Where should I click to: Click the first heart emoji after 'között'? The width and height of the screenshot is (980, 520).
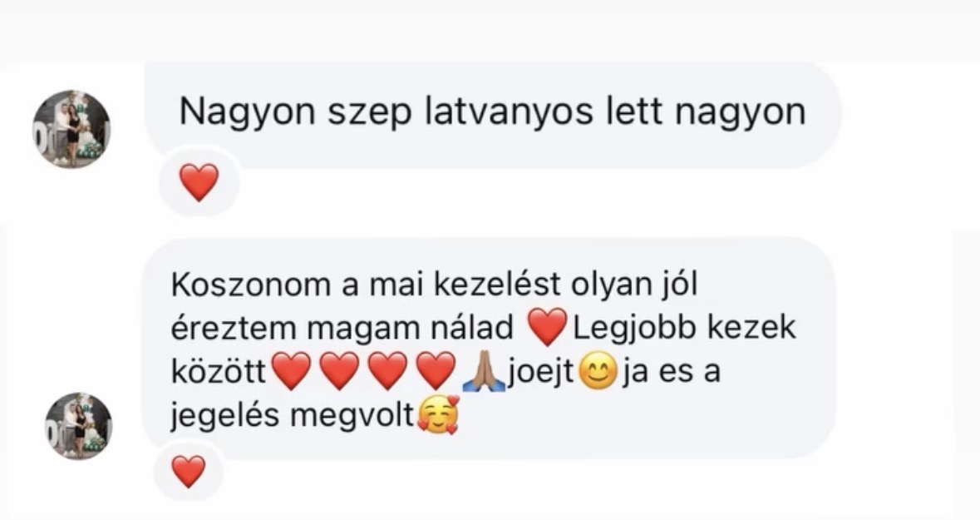291,371
